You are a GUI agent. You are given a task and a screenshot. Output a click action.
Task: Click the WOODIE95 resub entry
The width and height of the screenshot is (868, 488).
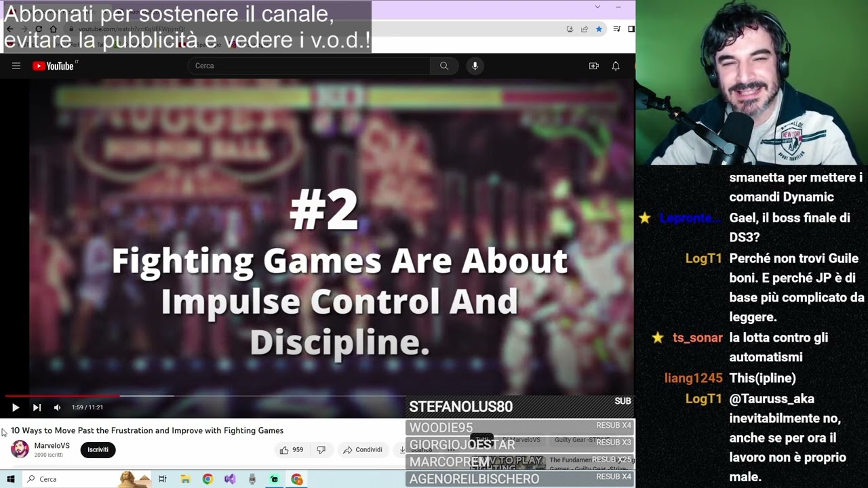(x=519, y=428)
